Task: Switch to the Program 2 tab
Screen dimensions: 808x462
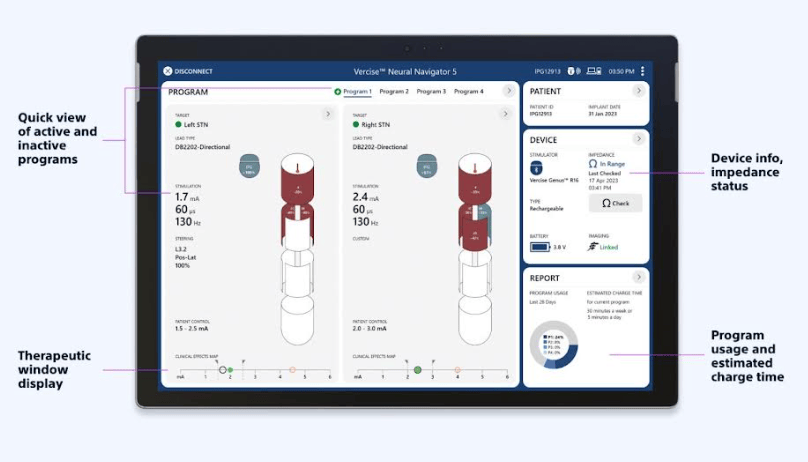Action: click(394, 92)
